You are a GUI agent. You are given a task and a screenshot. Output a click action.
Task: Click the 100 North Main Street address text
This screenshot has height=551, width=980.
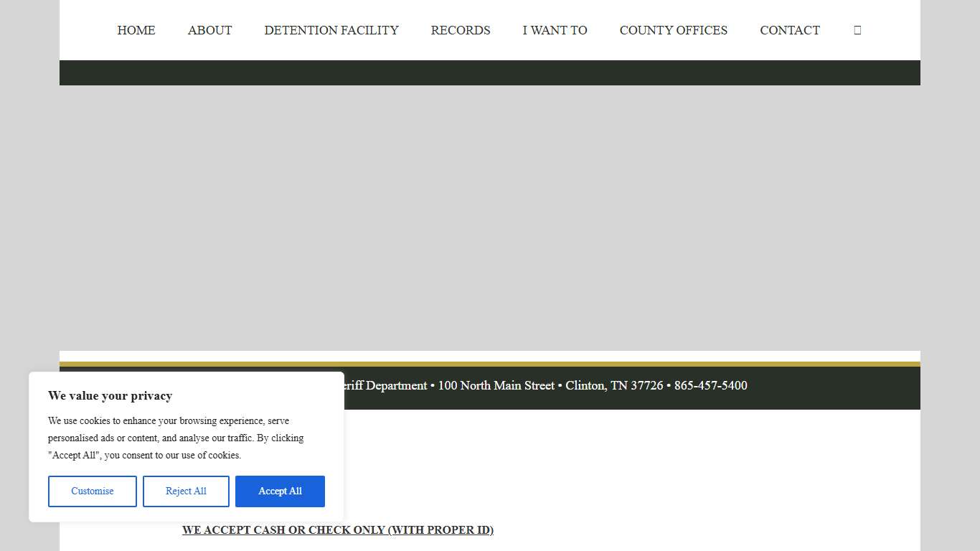pos(496,385)
